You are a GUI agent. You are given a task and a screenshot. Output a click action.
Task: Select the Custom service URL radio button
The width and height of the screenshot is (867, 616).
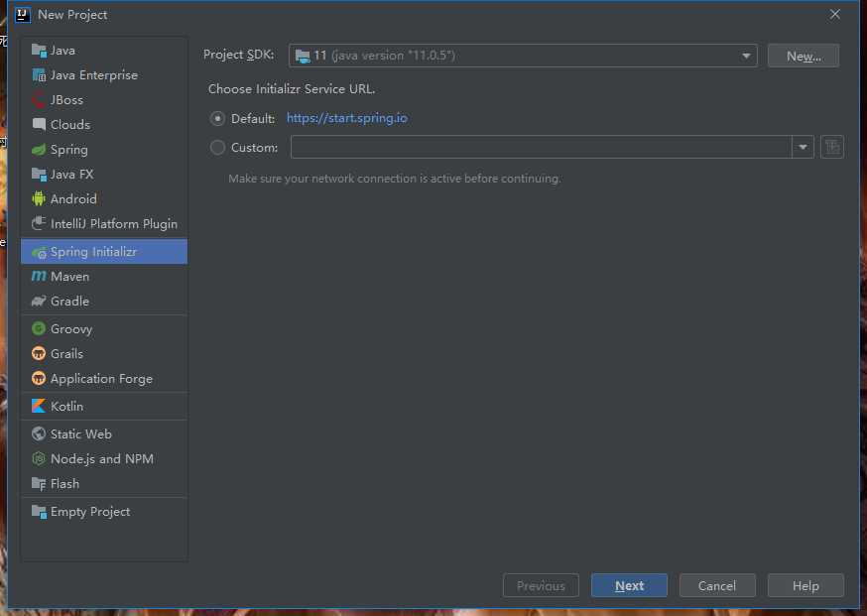[x=218, y=148]
